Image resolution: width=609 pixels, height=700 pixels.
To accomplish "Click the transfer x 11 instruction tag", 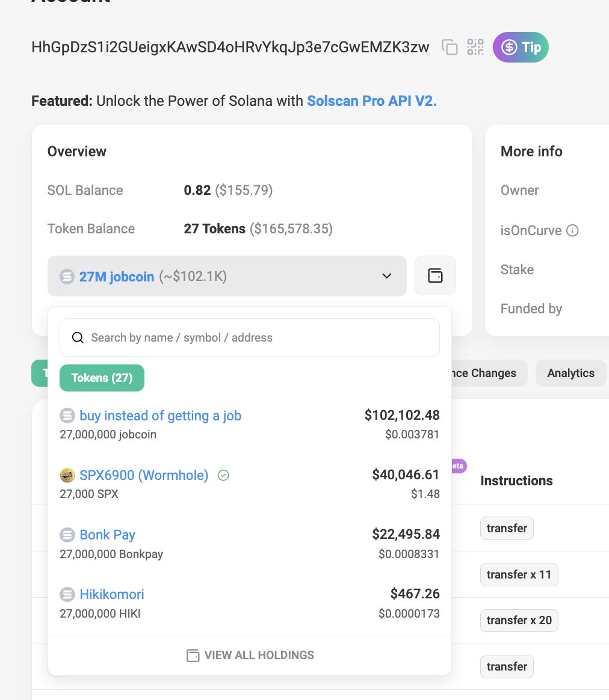I will 519,574.
